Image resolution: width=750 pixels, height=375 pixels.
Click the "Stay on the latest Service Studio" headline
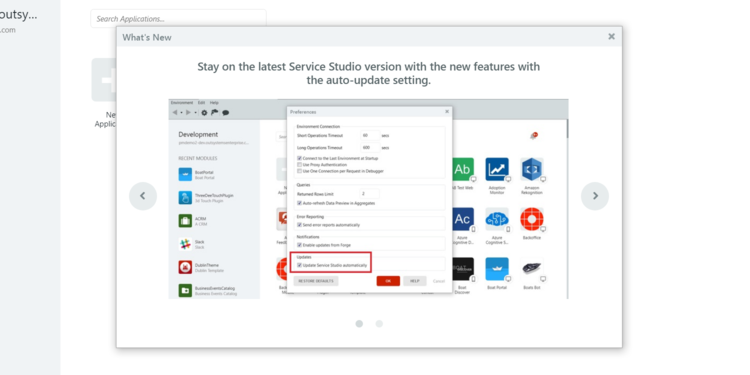click(x=368, y=73)
